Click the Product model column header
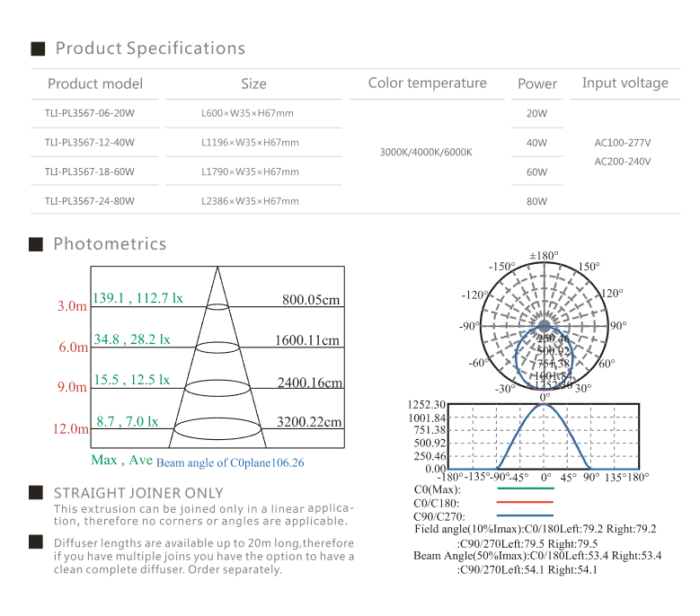Screen dimensions: 700x616 [95, 84]
